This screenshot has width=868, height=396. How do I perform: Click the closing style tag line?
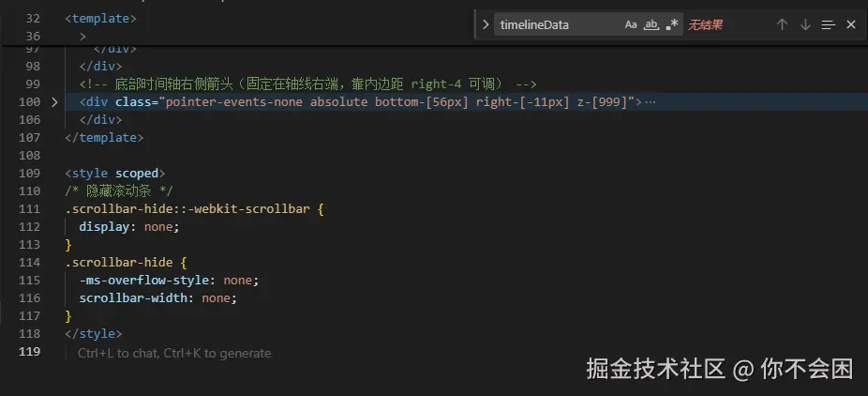tap(94, 334)
